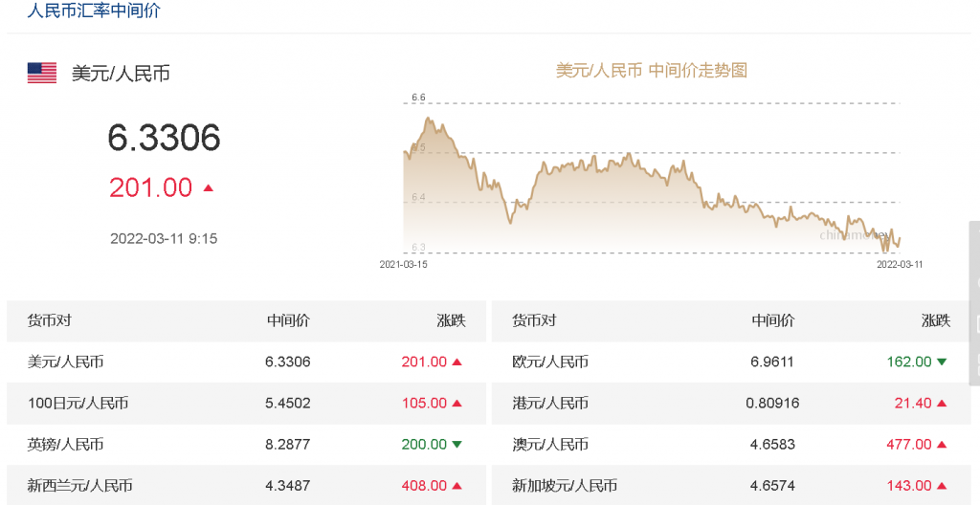Screen dimensions: 980x505
Task: Click the green down arrow in the 欧元/人民币 row
Action: pyautogui.click(x=942, y=362)
